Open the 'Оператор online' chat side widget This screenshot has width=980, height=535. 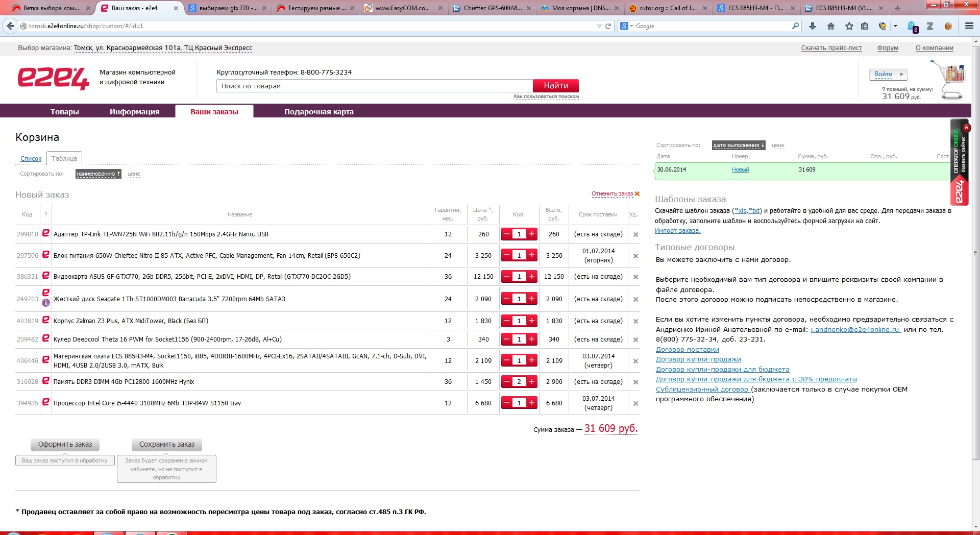coord(960,162)
